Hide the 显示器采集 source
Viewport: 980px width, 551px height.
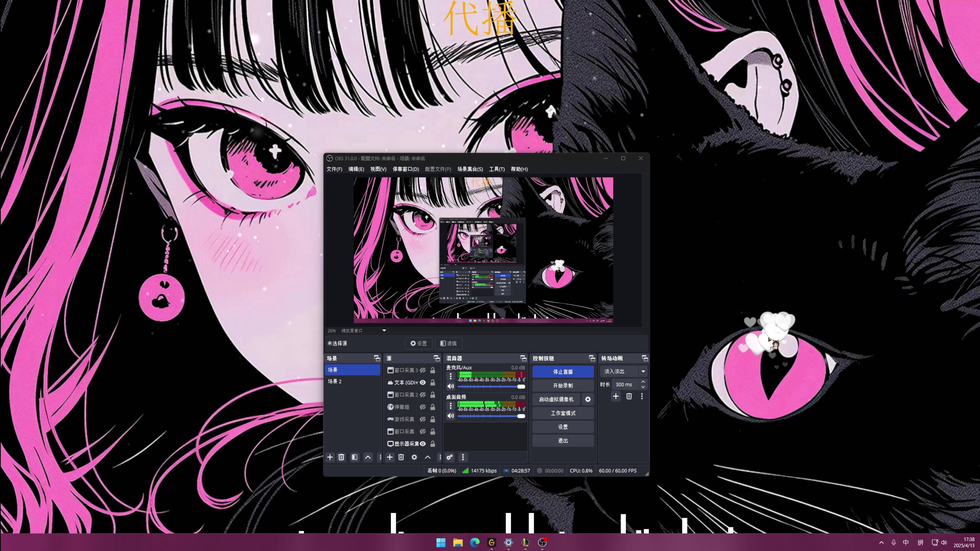[423, 443]
